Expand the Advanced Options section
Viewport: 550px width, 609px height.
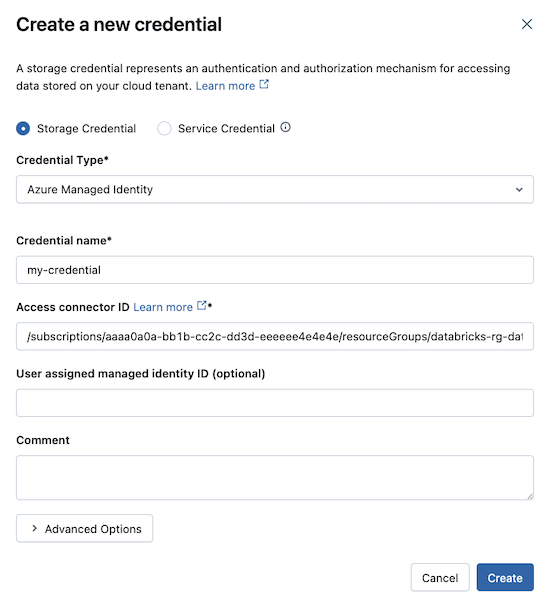84,528
